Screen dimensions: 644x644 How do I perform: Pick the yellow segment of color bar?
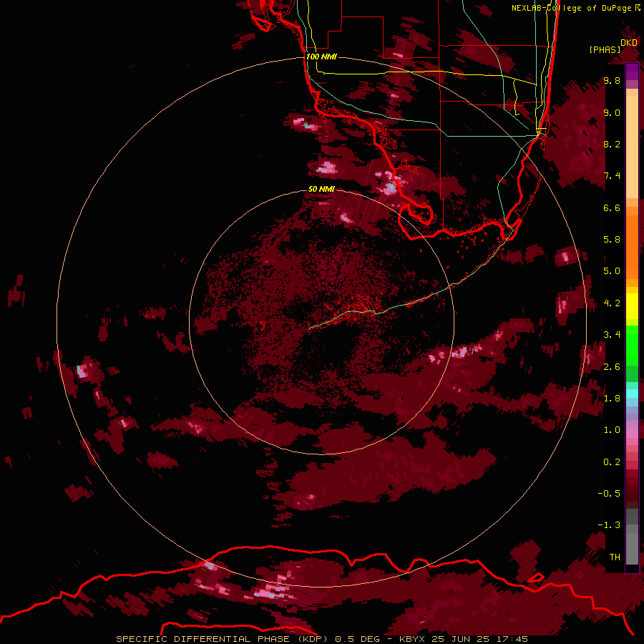click(x=632, y=306)
